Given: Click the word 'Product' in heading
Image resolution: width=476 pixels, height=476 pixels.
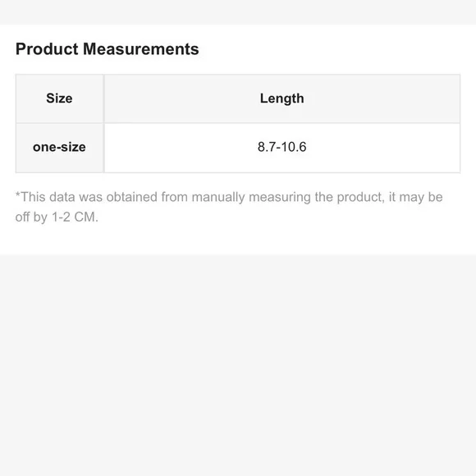Looking at the screenshot, I should pyautogui.click(x=47, y=49).
